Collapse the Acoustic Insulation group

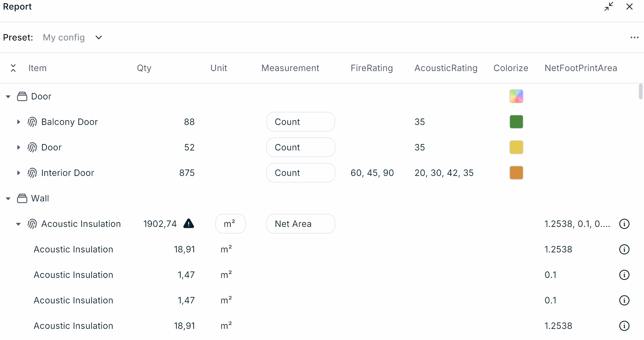pyautogui.click(x=19, y=224)
